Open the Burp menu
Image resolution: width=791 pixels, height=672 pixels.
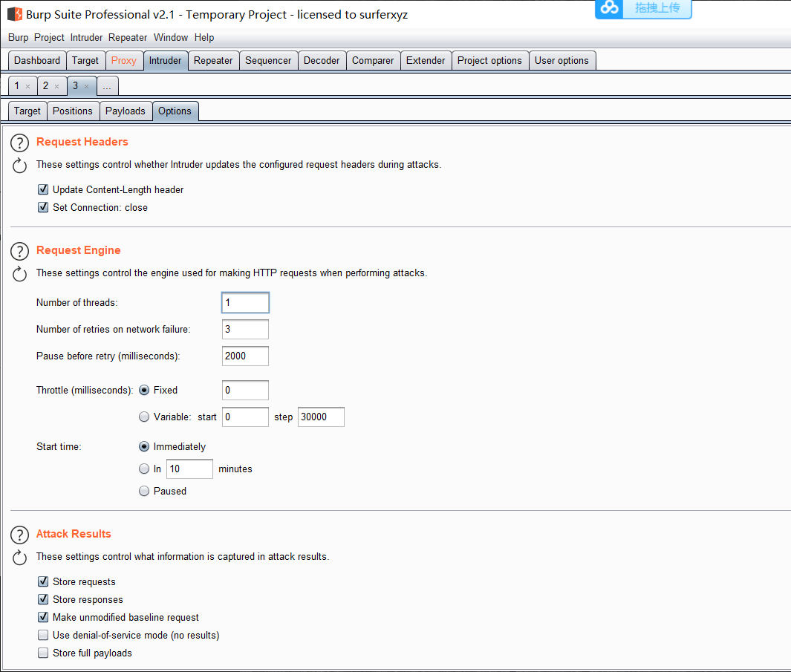tap(18, 37)
